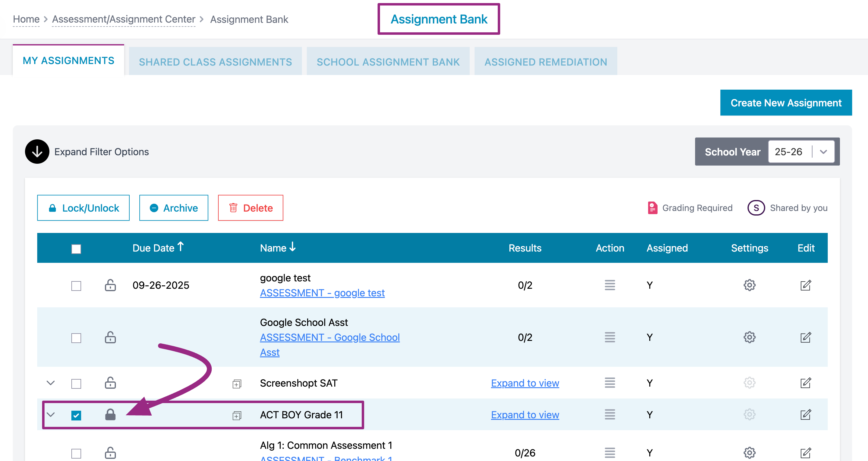Uncheck the ACT BOY Grade 11 checkbox

76,415
